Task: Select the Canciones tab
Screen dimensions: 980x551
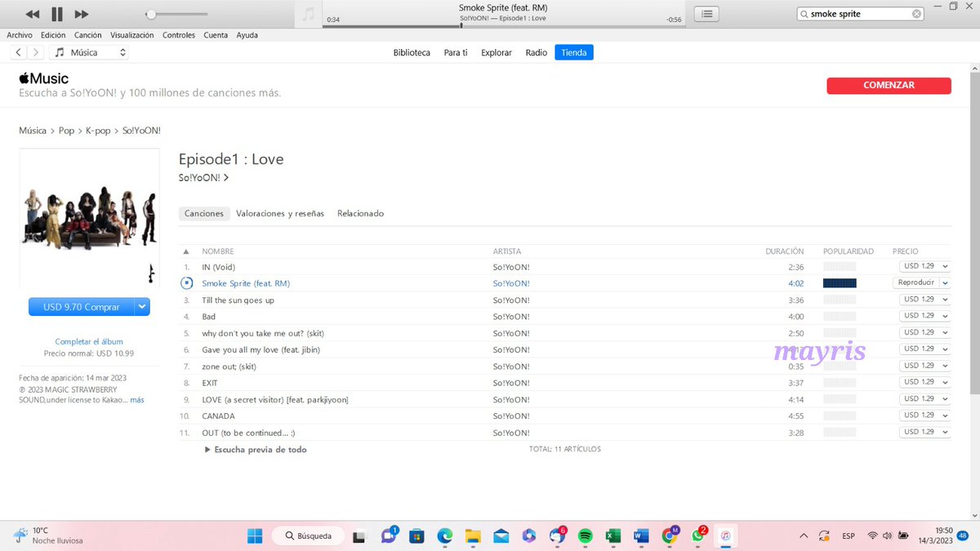Action: point(204,213)
